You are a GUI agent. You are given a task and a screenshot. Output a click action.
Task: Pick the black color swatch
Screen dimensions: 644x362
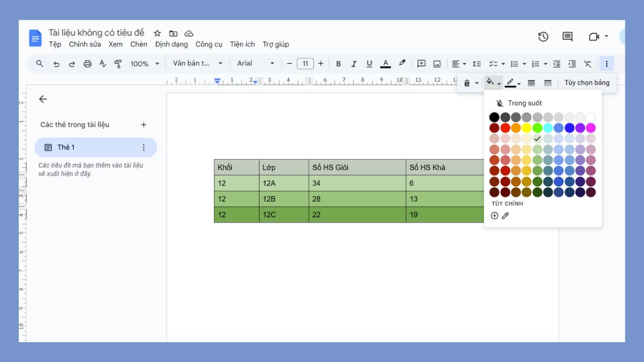494,117
